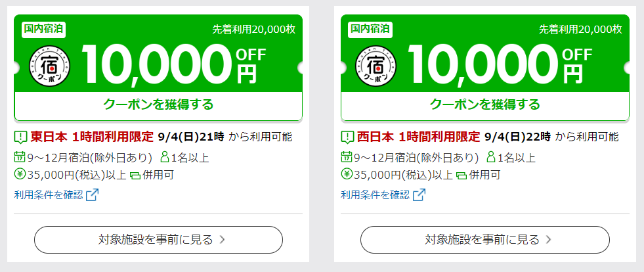Click the calendar icon in left card
Viewport: 644px width, 272px height.
pos(19,156)
